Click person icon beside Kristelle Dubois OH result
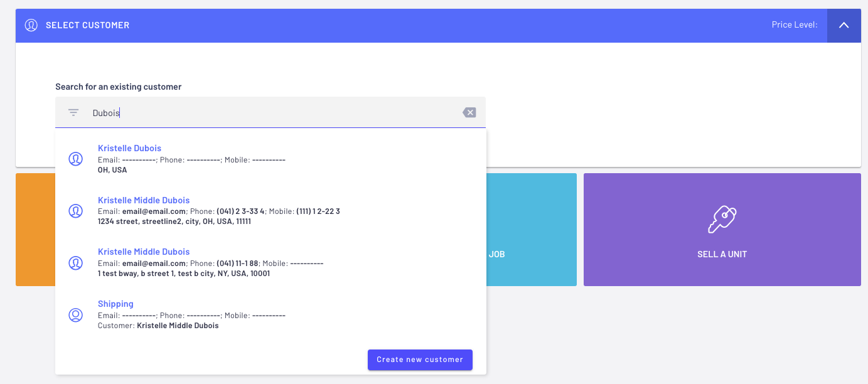Viewport: 868px width, 384px height. tap(75, 159)
